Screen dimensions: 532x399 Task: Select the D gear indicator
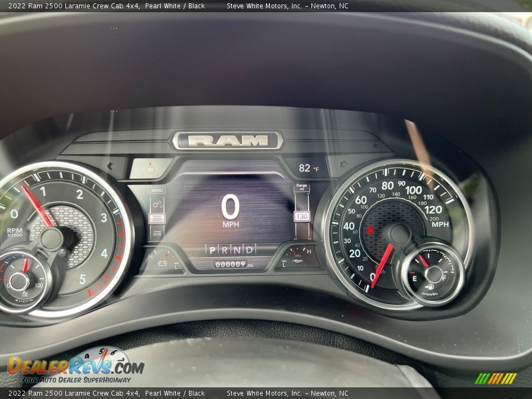(249, 250)
